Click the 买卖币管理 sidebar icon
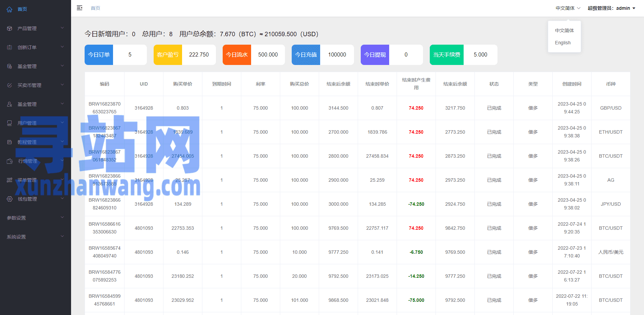Screen dimensions: 644x315 (x=9, y=85)
